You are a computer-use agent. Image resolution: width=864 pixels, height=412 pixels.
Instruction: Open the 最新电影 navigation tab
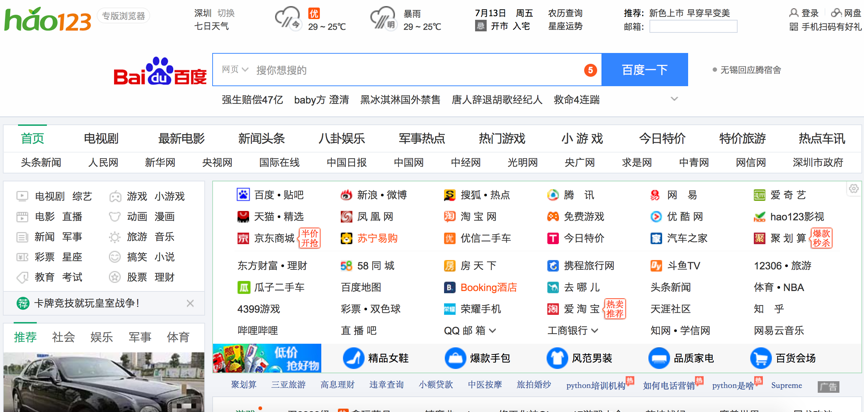pyautogui.click(x=181, y=139)
